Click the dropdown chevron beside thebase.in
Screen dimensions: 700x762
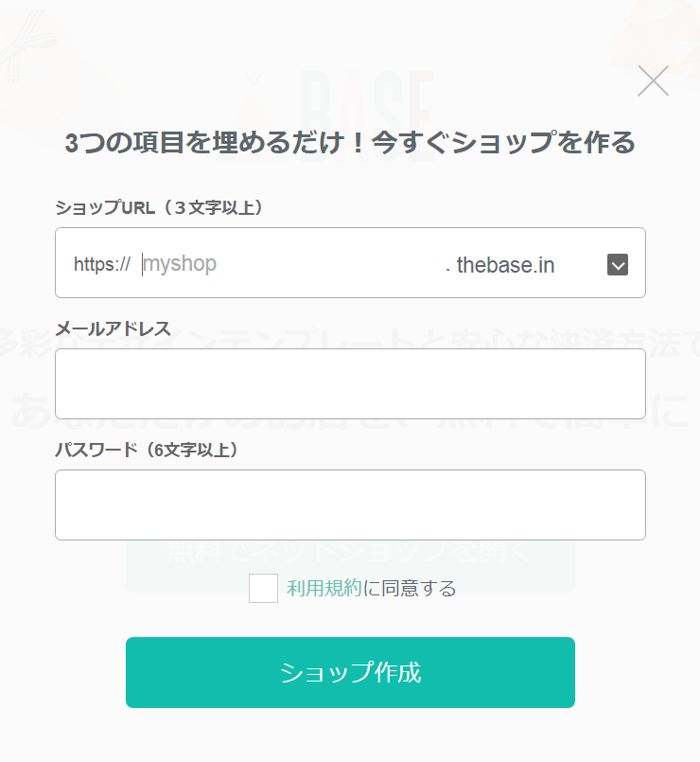pos(618,264)
